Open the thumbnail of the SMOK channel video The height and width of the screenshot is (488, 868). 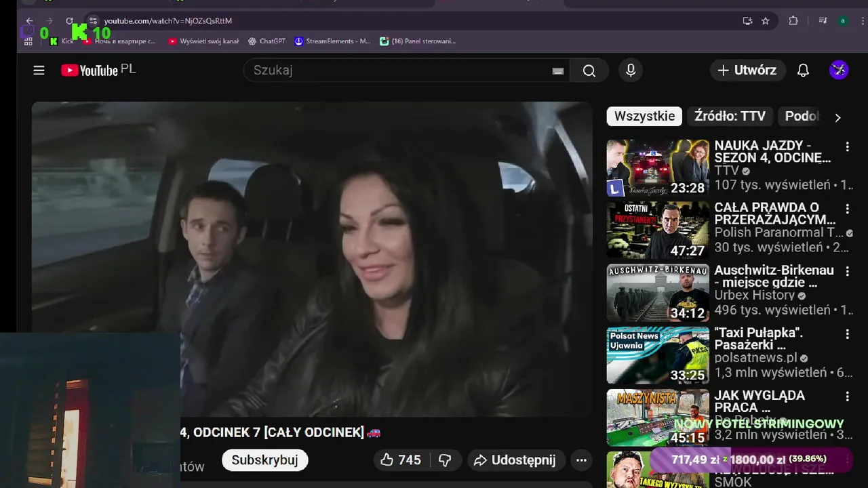658,470
